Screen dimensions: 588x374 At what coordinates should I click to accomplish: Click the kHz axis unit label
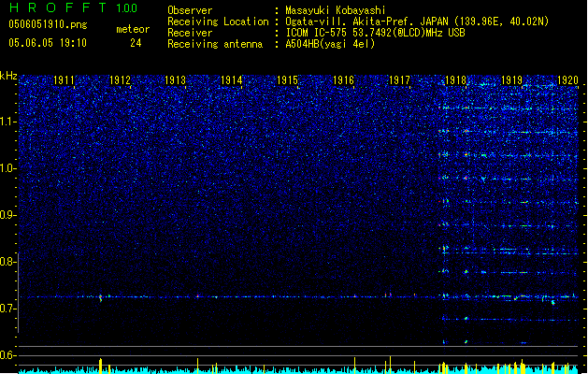coord(8,76)
